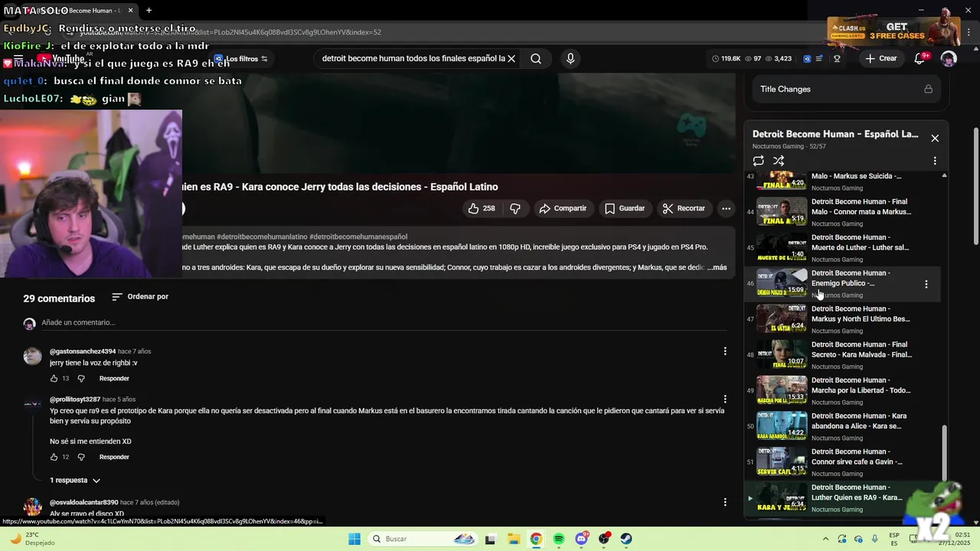
Task: Click the list icon beside the blue icon
Action: pyautogui.click(x=820, y=58)
